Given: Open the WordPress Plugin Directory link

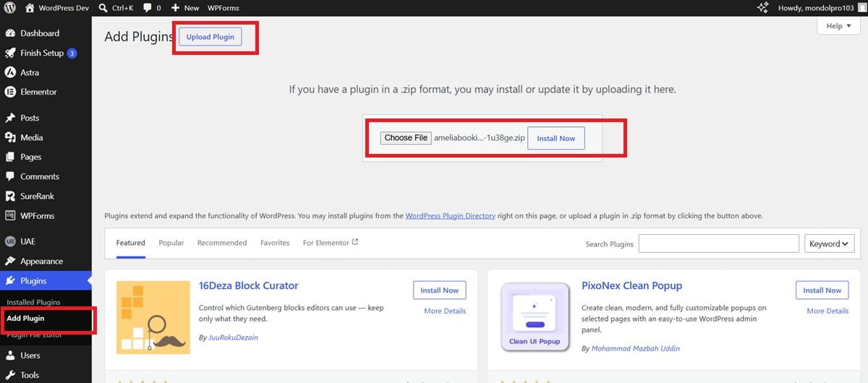Looking at the screenshot, I should pyautogui.click(x=451, y=216).
